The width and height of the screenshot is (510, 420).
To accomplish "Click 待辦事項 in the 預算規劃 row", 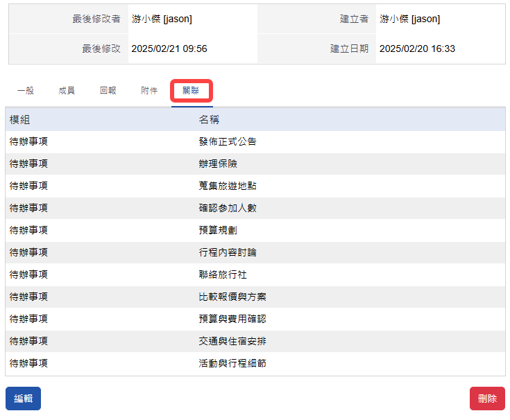I will [28, 230].
